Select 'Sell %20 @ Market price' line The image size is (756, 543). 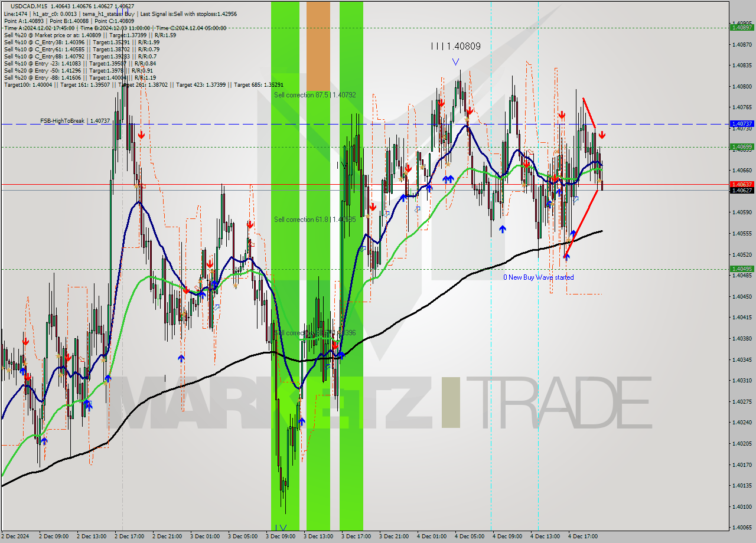(x=90, y=35)
